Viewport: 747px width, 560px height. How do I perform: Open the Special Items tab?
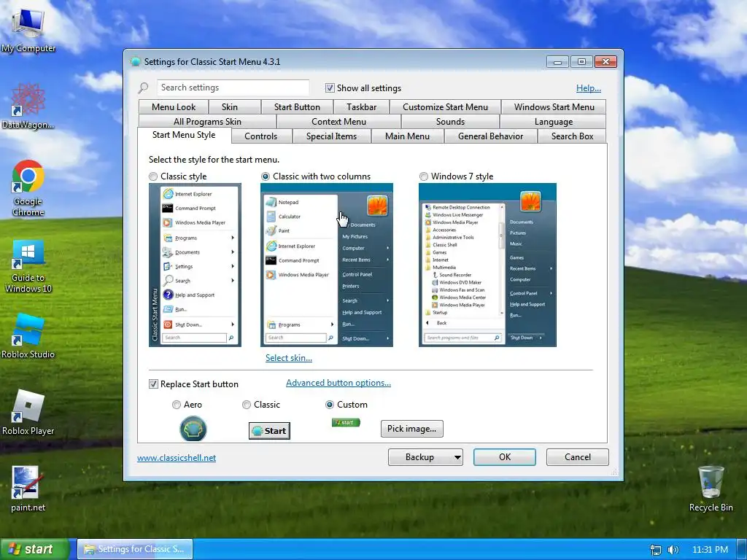coord(332,136)
